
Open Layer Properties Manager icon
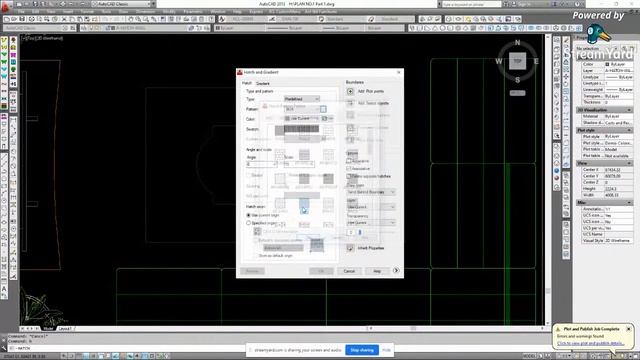tap(84, 28)
